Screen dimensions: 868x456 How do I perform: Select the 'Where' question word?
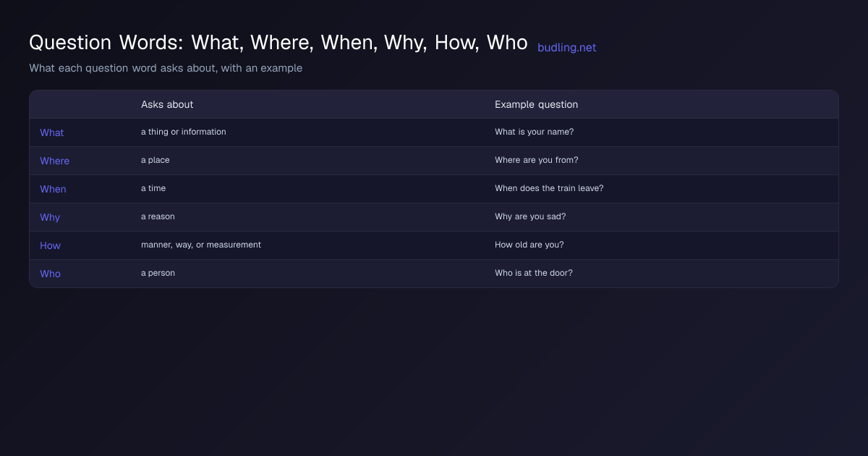coord(55,161)
